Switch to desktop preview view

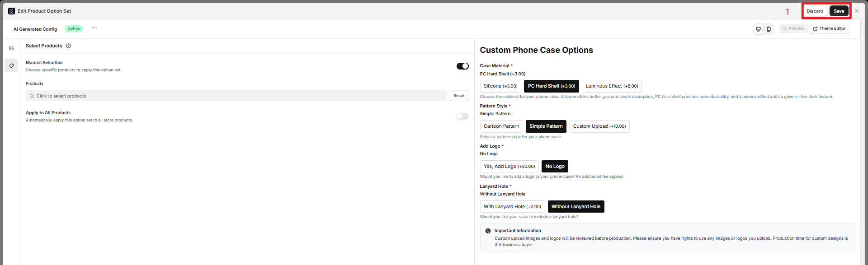tap(759, 29)
